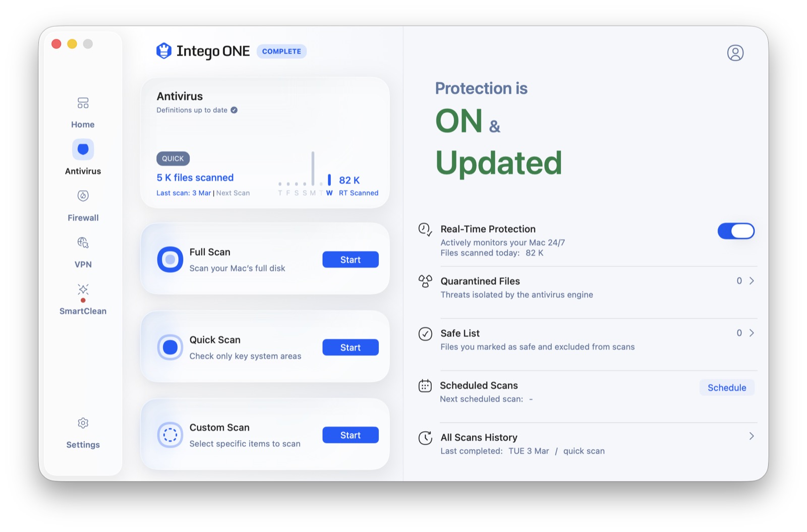Click '5 K files scanned' text
807x532 pixels.
[x=195, y=178]
